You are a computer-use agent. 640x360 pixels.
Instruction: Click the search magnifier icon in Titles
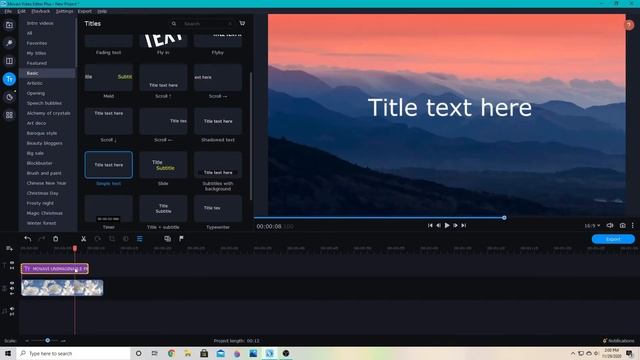pyautogui.click(x=174, y=24)
